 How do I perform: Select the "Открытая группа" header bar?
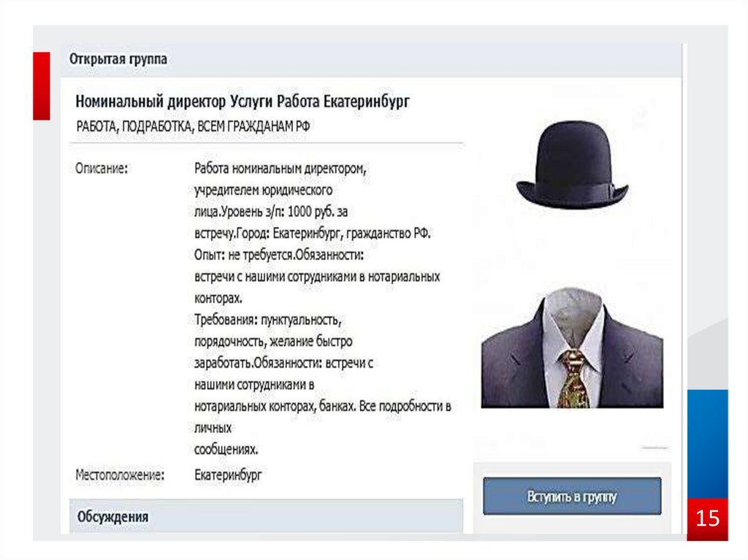pyautogui.click(x=118, y=60)
